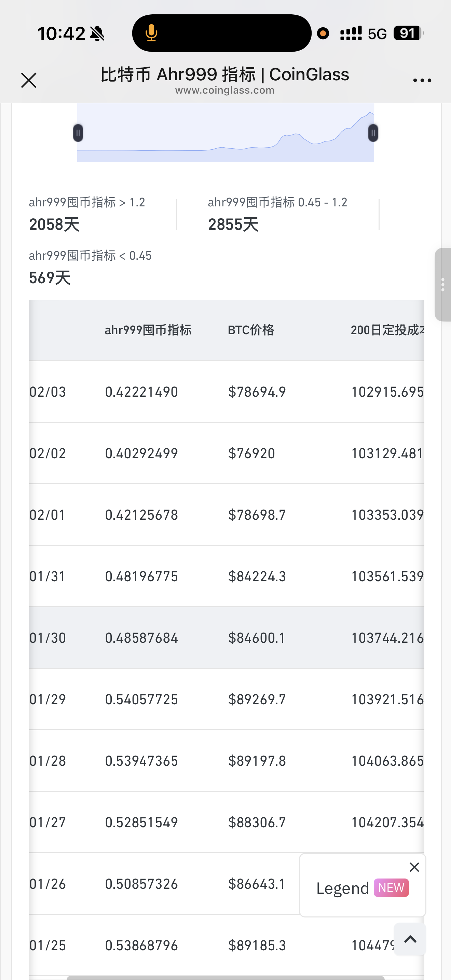Click right handle of chart range slider
451x980 pixels.
point(373,133)
